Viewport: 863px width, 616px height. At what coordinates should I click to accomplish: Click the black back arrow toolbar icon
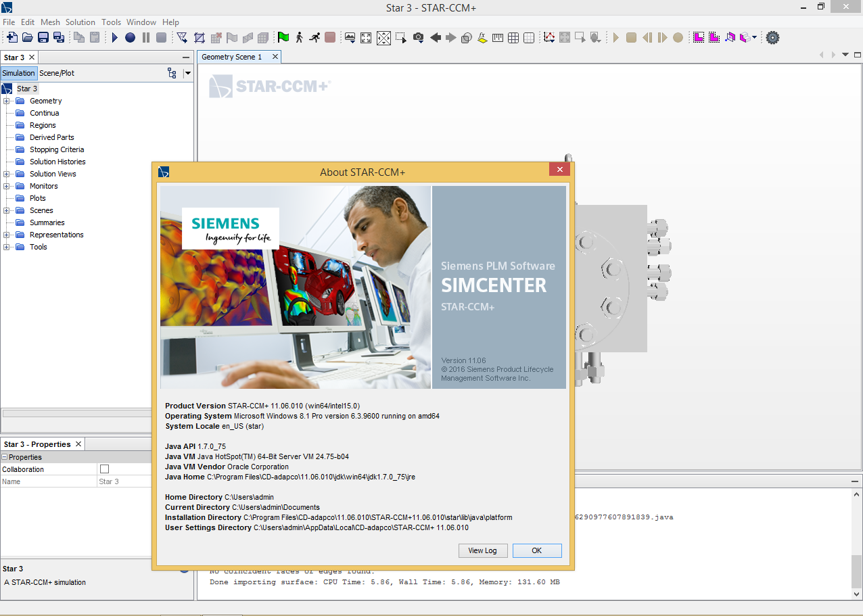(x=436, y=38)
